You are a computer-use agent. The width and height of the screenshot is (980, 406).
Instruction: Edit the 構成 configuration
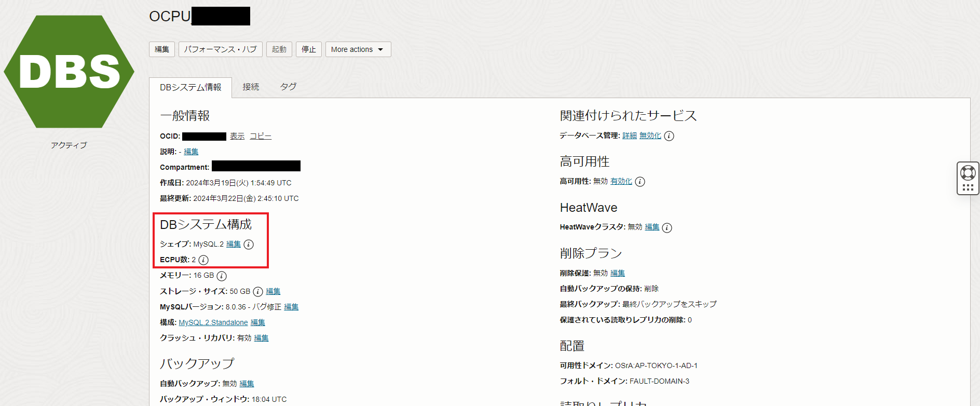point(258,322)
